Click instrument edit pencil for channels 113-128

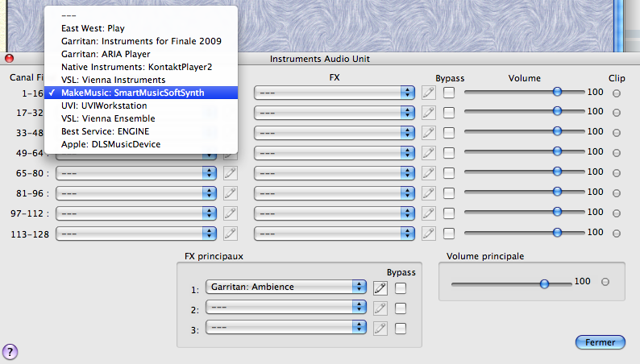(231, 233)
